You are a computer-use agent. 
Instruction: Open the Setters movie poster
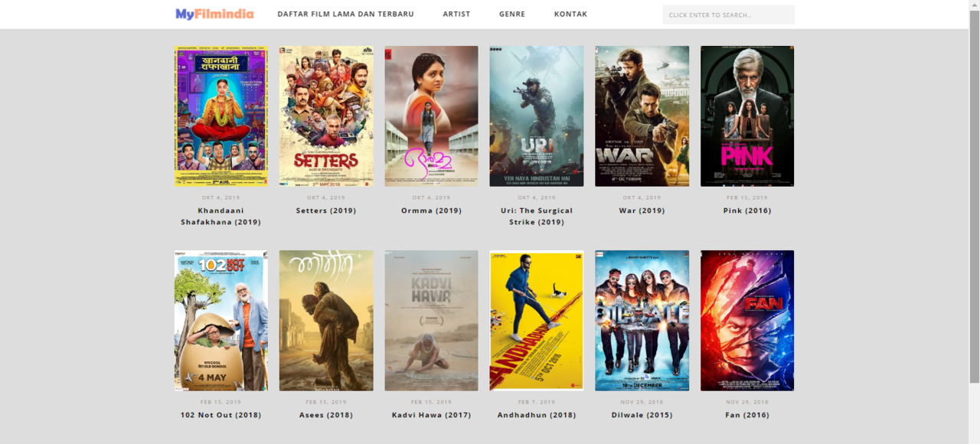coord(326,116)
